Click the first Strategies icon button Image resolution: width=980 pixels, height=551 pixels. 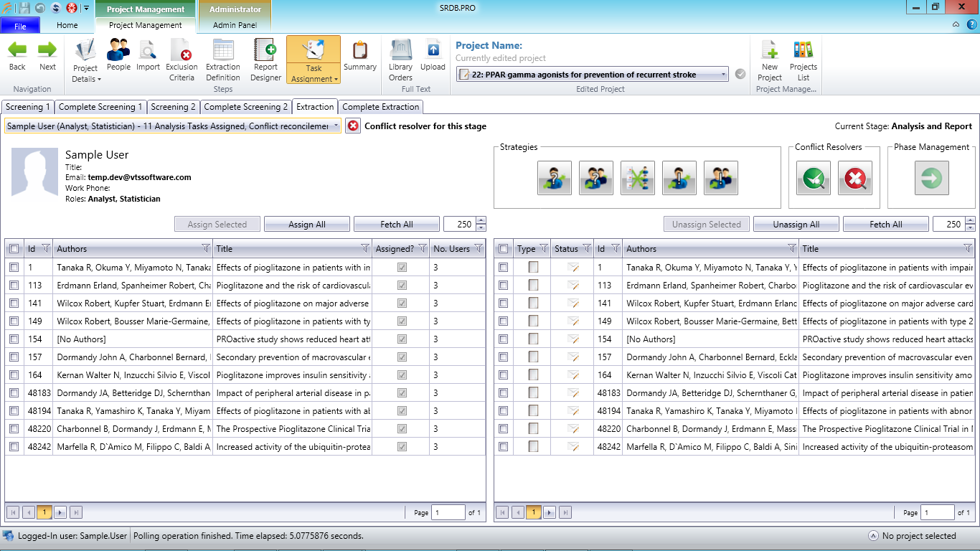pos(555,178)
